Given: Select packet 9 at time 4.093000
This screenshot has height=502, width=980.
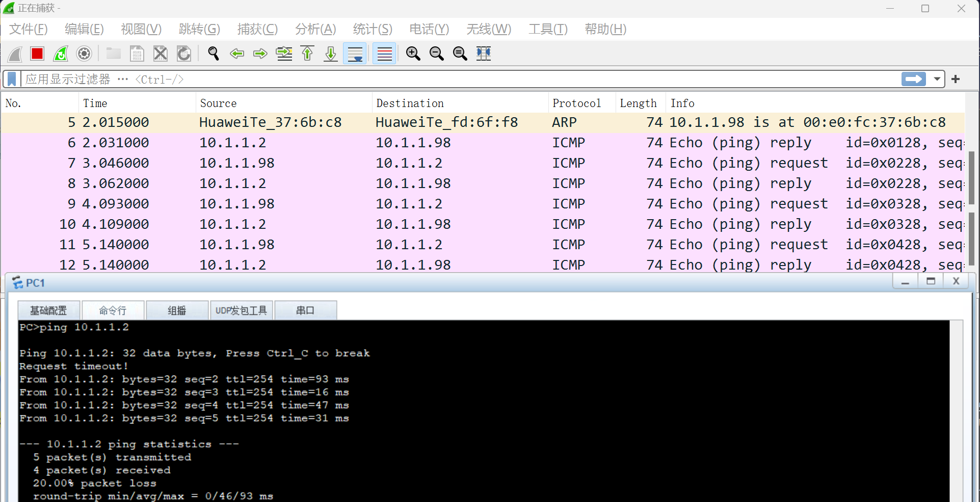Looking at the screenshot, I should pyautogui.click(x=483, y=204).
